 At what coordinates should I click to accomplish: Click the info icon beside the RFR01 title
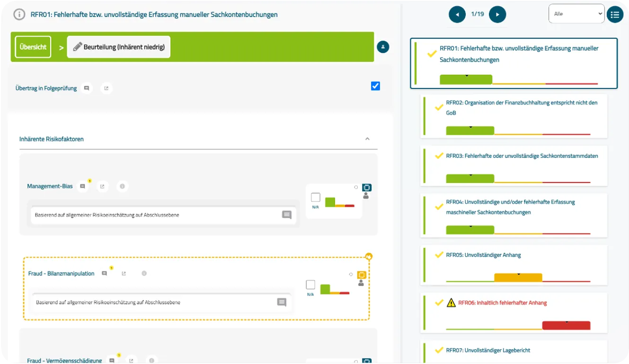pyautogui.click(x=19, y=15)
